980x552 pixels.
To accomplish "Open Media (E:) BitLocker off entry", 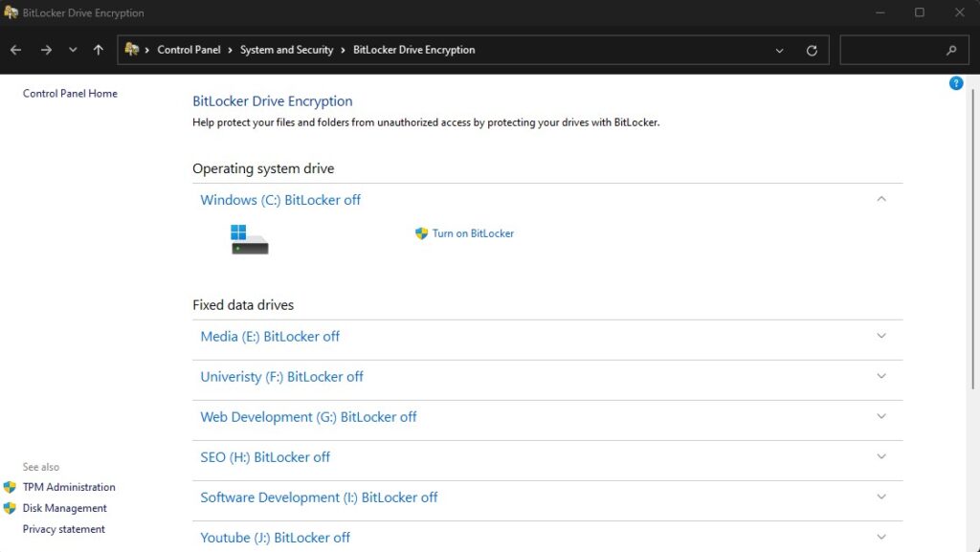I will pyautogui.click(x=270, y=337).
